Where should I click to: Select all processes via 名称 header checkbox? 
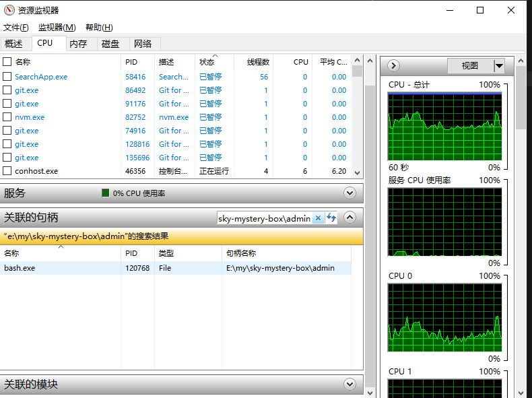pos(7,62)
